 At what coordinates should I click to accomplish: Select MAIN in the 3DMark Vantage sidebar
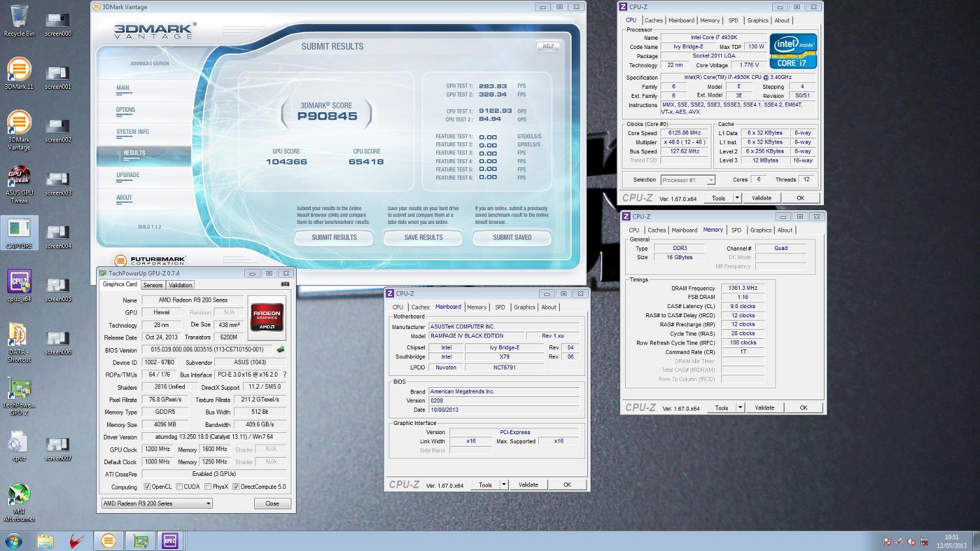coord(123,88)
